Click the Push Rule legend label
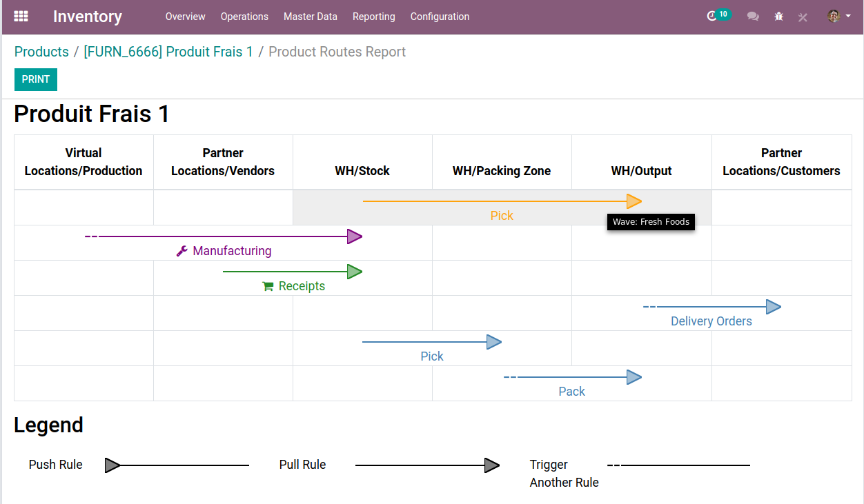The image size is (864, 504). click(55, 465)
